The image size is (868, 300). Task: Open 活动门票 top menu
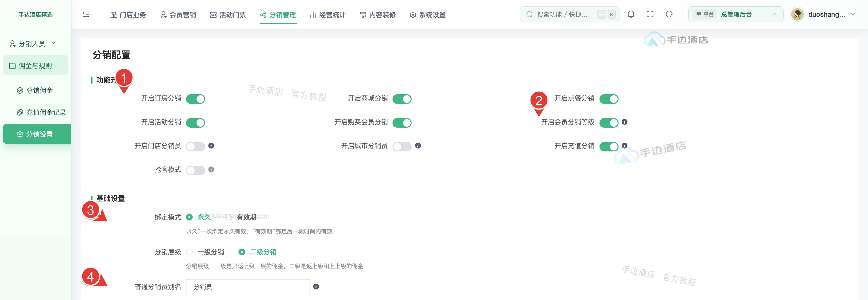pos(228,15)
